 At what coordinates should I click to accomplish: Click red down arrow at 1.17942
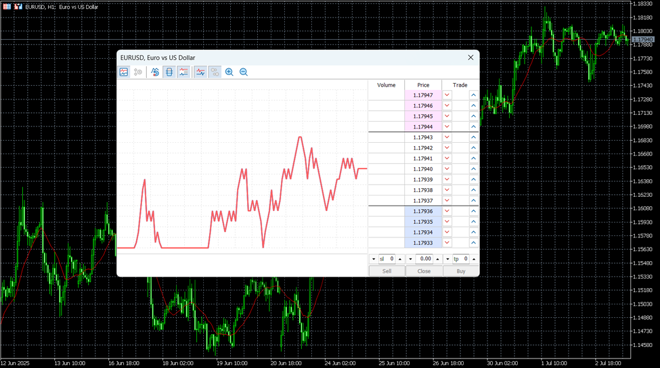click(x=447, y=148)
